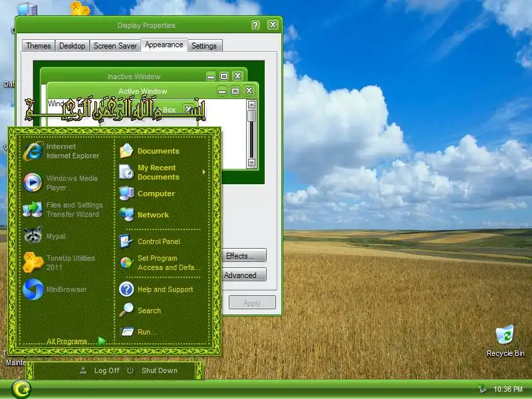This screenshot has height=399, width=532.
Task: Open Files and Settings Transfer Wizard
Action: [x=63, y=209]
